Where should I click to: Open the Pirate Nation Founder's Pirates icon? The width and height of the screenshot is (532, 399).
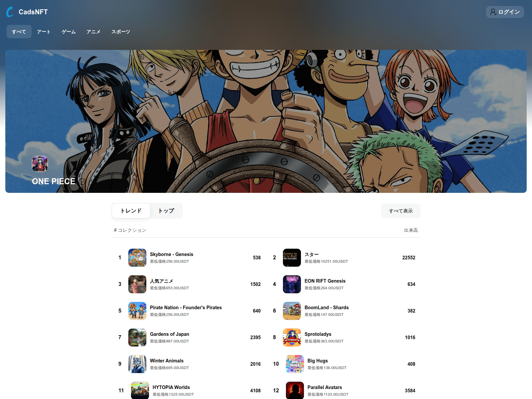click(x=137, y=311)
